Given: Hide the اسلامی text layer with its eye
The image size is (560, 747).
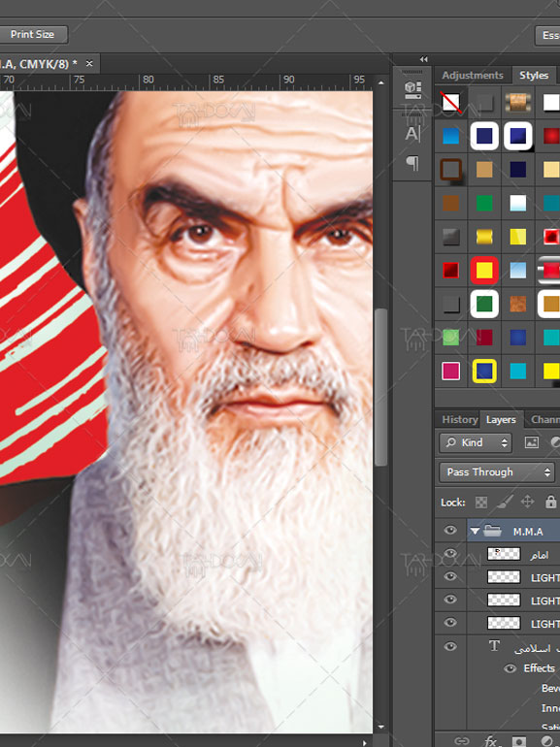Looking at the screenshot, I should pos(450,646).
